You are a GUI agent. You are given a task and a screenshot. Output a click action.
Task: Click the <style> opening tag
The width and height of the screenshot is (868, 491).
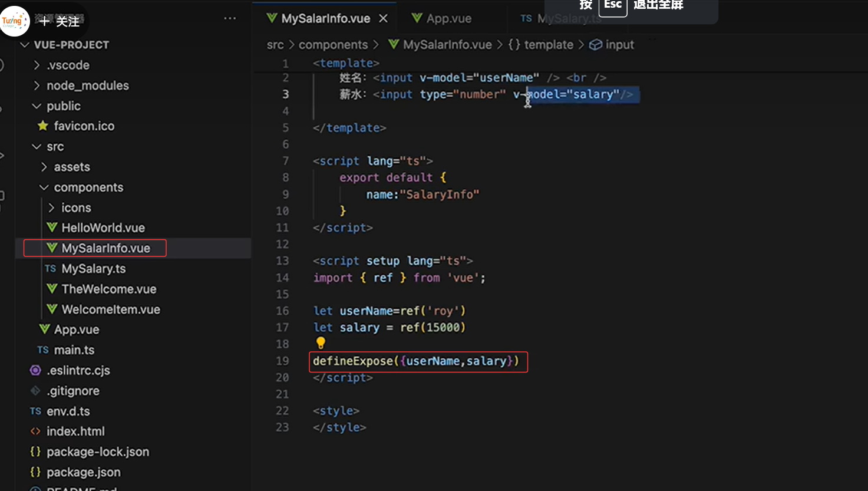336,411
